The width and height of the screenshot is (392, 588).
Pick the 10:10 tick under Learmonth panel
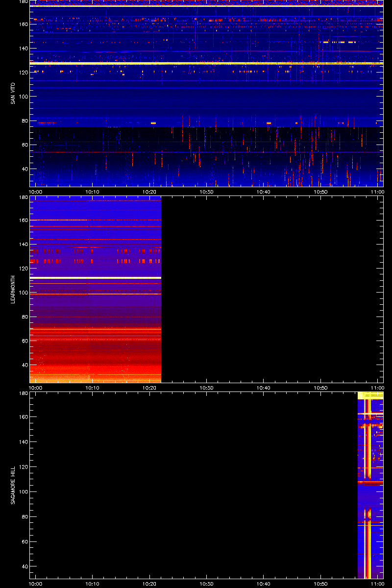click(93, 388)
